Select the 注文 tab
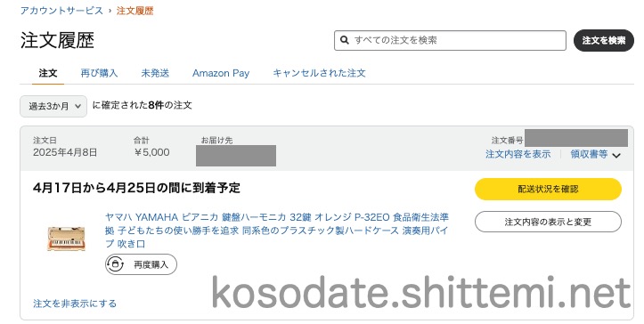The width and height of the screenshot is (644, 324). (48, 73)
